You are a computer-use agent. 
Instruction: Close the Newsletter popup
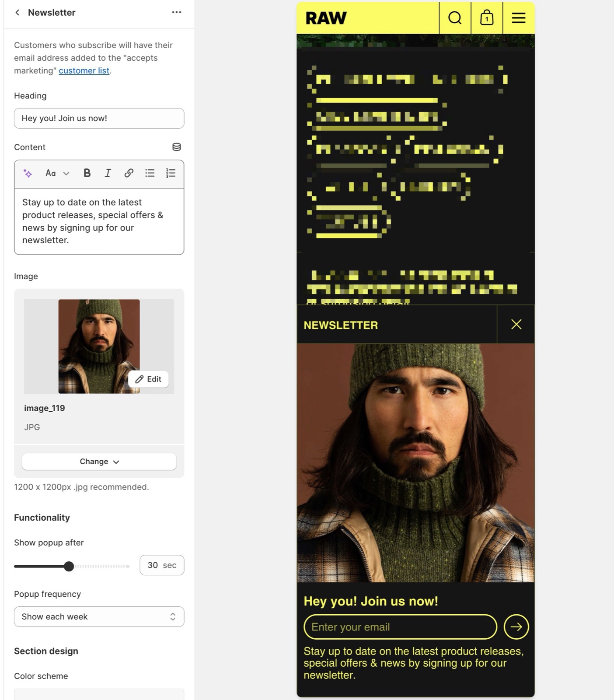coord(516,324)
